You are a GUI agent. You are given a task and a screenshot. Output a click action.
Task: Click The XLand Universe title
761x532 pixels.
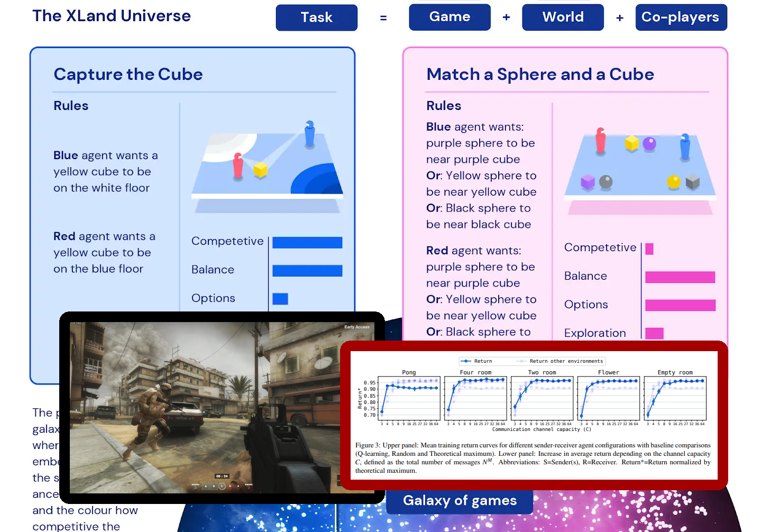112,16
